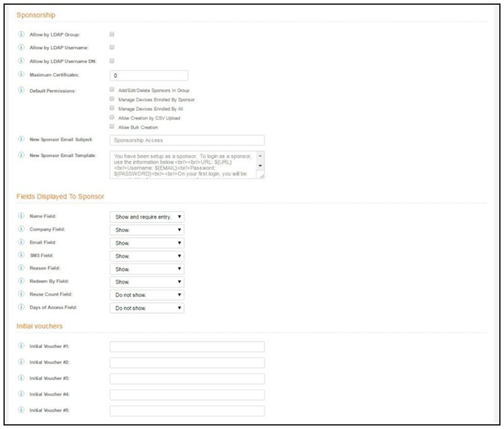Click email template scrollbar up arrow

click(x=260, y=156)
